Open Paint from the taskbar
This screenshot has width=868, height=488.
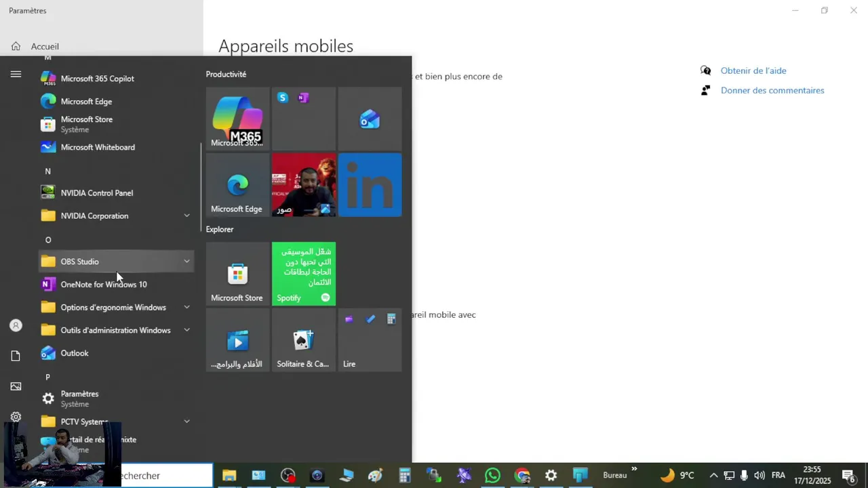point(376,476)
